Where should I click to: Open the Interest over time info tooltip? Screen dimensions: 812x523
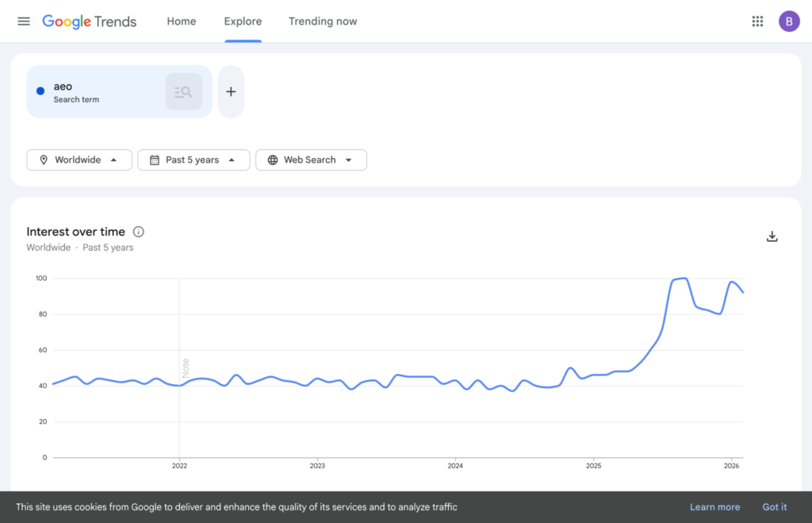click(x=139, y=232)
